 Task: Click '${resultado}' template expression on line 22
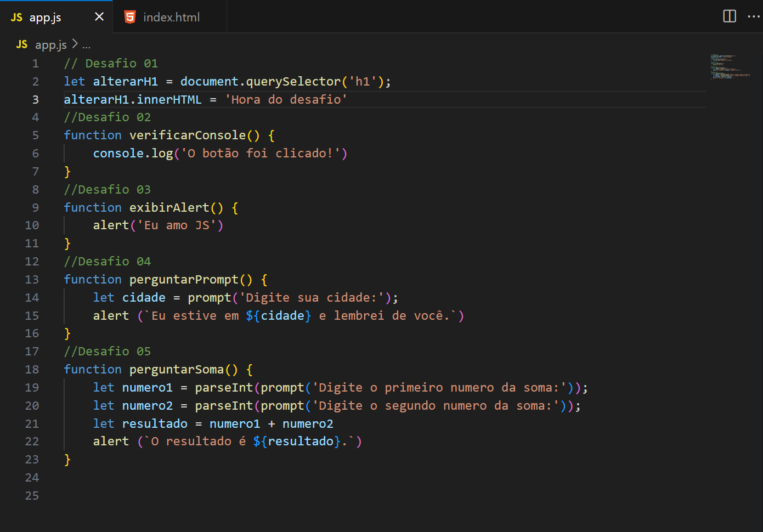tap(297, 442)
